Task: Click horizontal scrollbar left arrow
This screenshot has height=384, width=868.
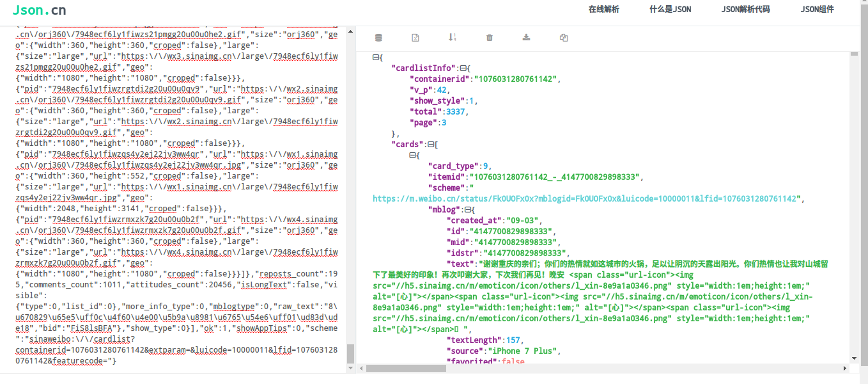Action: 361,369
